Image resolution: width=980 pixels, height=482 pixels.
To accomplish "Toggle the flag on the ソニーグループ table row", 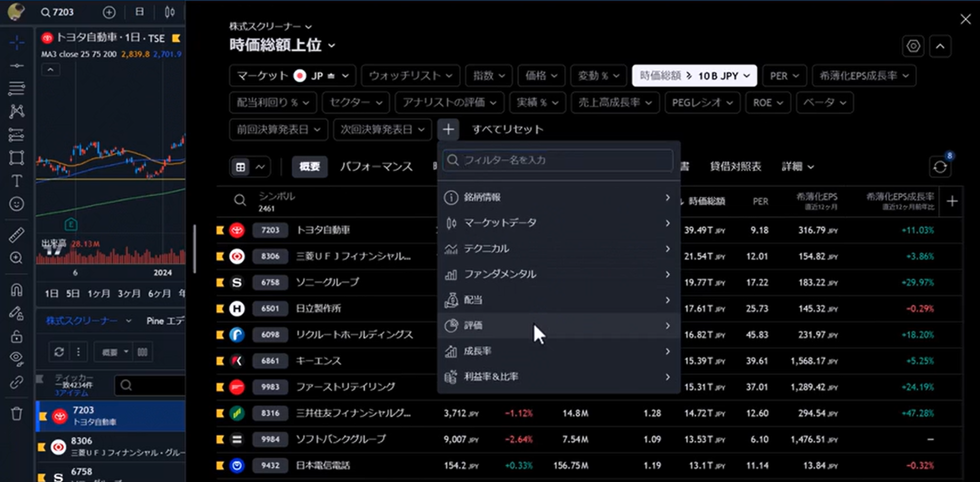I will (220, 283).
